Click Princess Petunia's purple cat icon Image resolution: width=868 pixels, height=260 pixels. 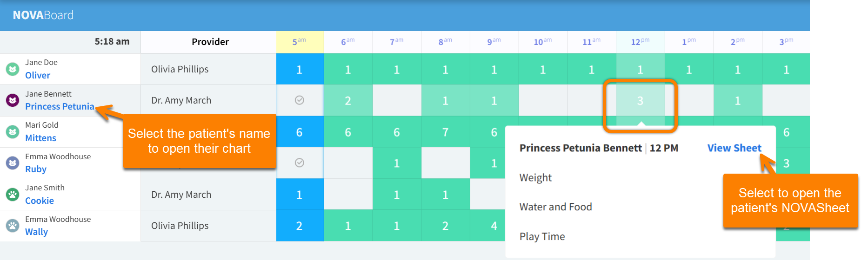click(x=13, y=100)
